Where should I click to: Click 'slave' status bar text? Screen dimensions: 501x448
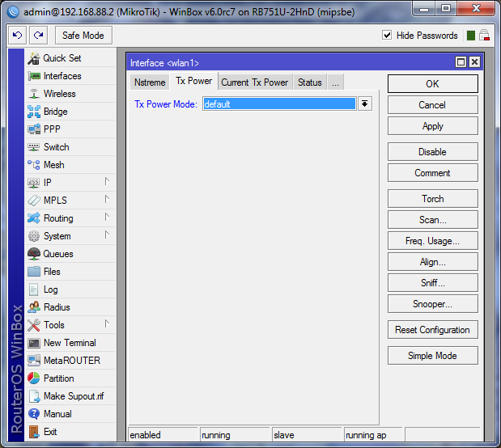[x=284, y=435]
